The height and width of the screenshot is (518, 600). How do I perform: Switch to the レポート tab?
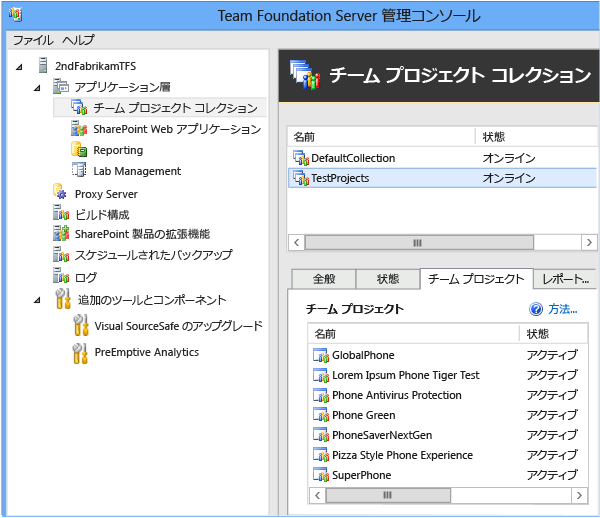(x=565, y=279)
